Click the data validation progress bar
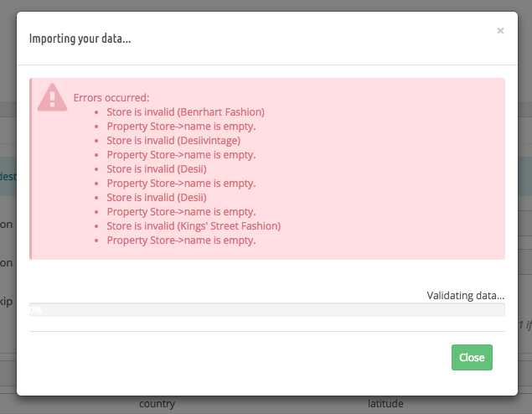 click(x=267, y=309)
